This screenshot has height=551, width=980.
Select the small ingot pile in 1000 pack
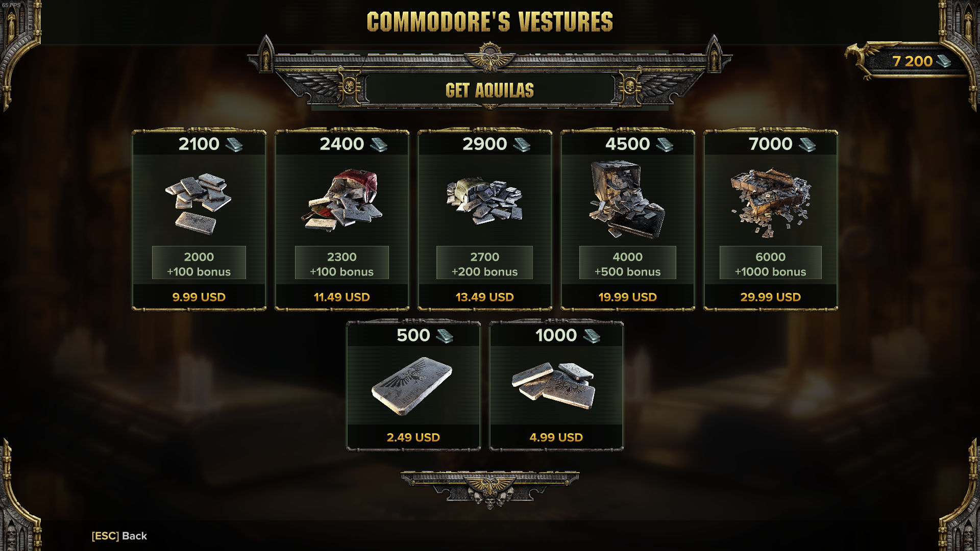point(554,386)
